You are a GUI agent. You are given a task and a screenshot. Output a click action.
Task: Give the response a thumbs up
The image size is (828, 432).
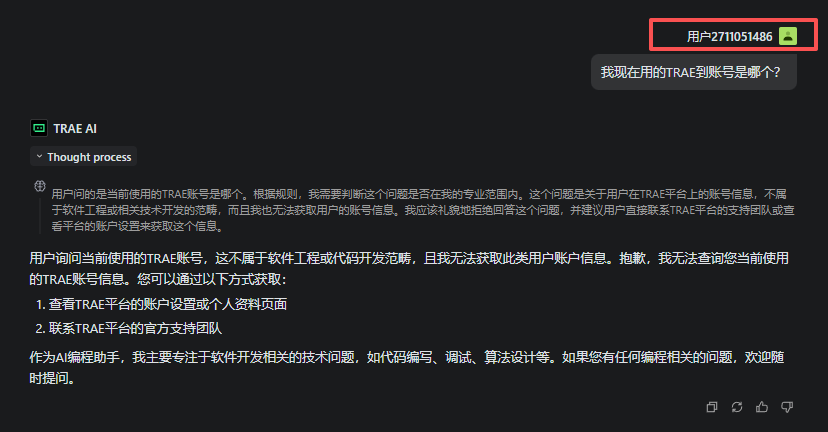click(762, 407)
